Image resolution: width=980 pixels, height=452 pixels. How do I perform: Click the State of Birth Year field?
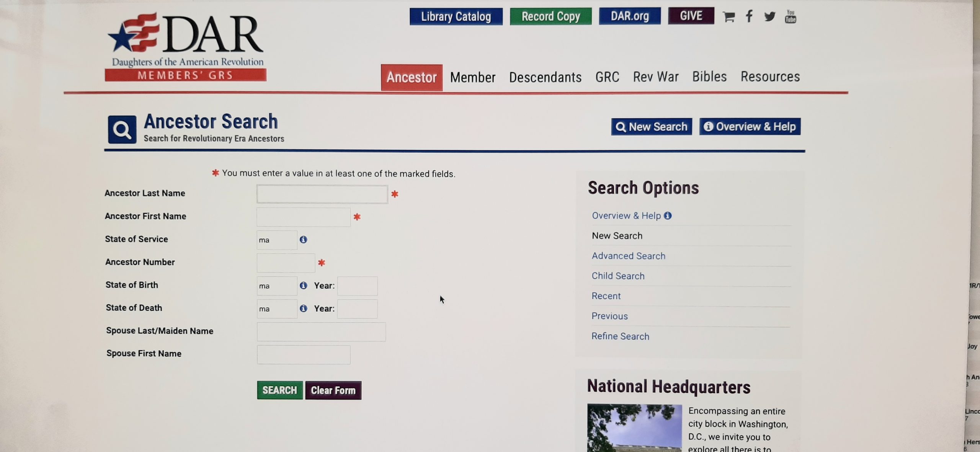357,286
